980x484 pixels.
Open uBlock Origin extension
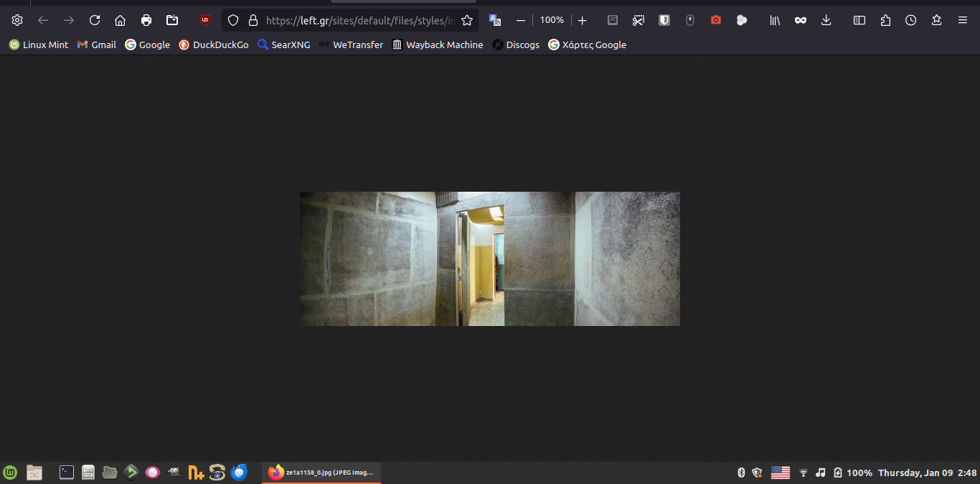pos(205,20)
